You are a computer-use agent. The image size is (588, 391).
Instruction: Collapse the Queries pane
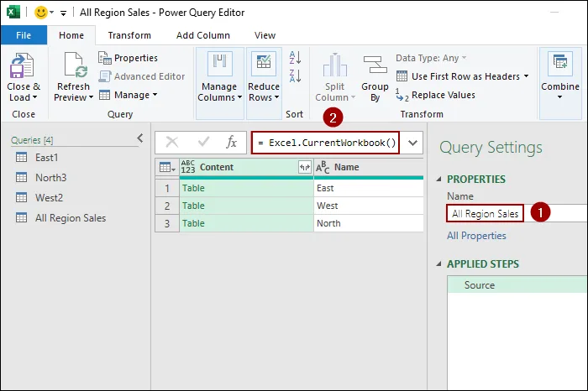pyautogui.click(x=140, y=138)
